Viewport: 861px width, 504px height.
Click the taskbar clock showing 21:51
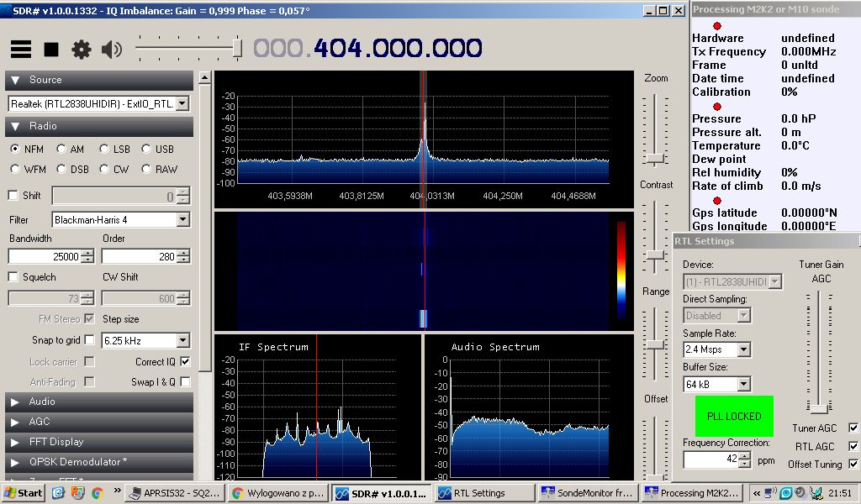840,493
